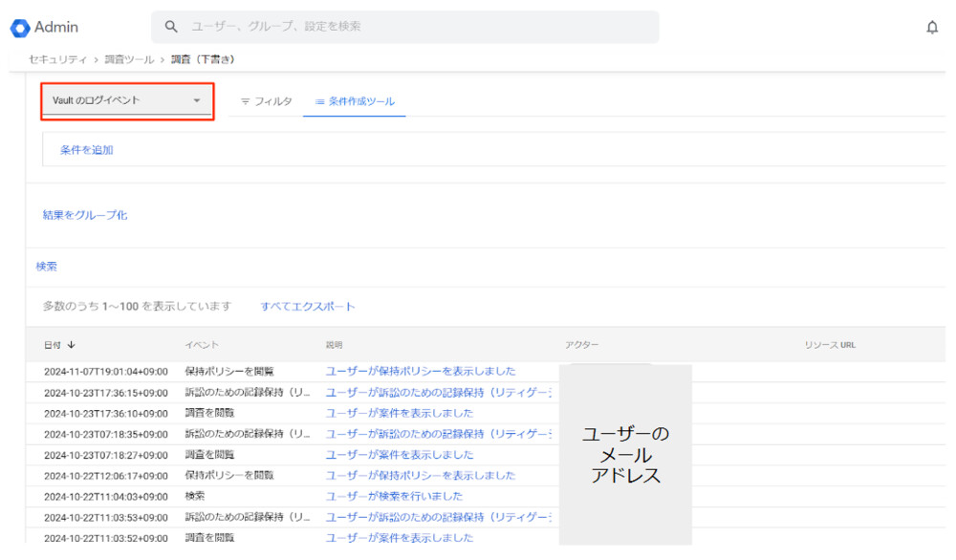The height and width of the screenshot is (560, 956).
Task: Click 条件を追加 button
Action: point(86,150)
